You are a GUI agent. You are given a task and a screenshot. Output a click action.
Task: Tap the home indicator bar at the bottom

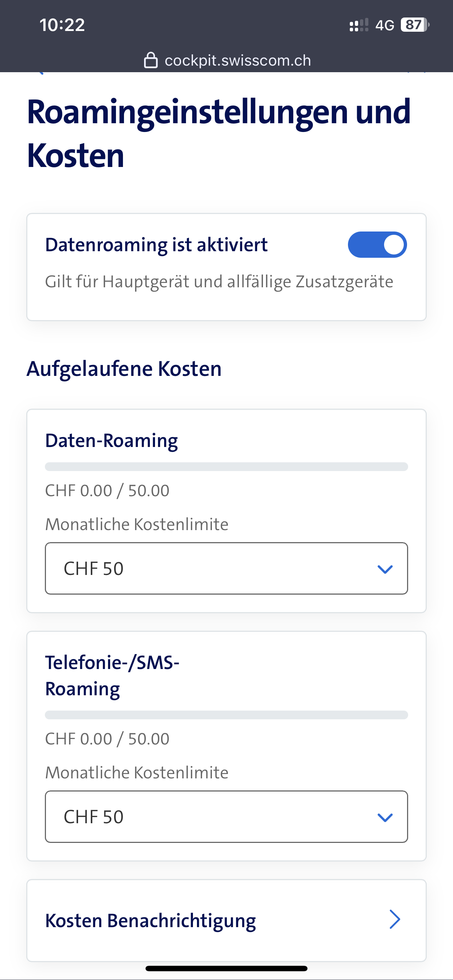click(x=226, y=968)
